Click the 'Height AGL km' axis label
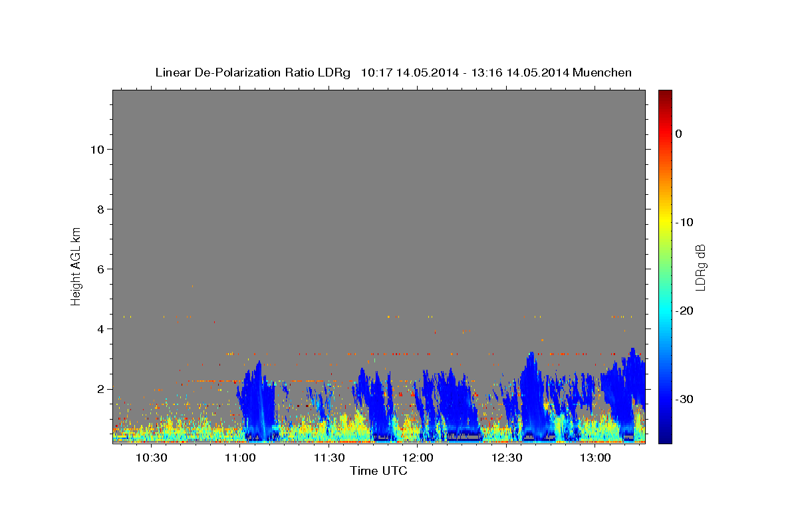This screenshot has height=532, width=798. [76, 265]
